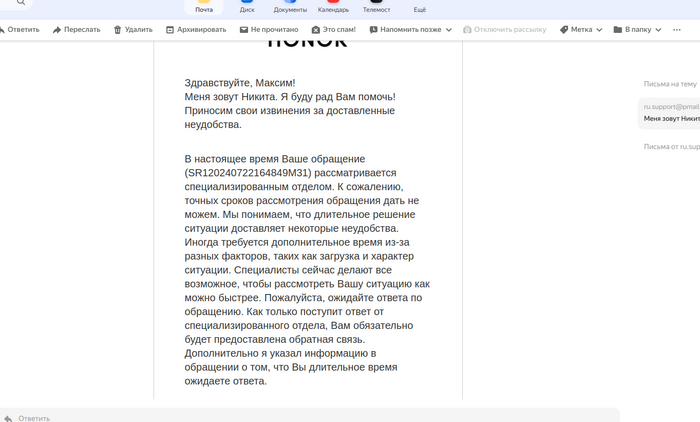Click the Удалить trash icon

click(133, 30)
